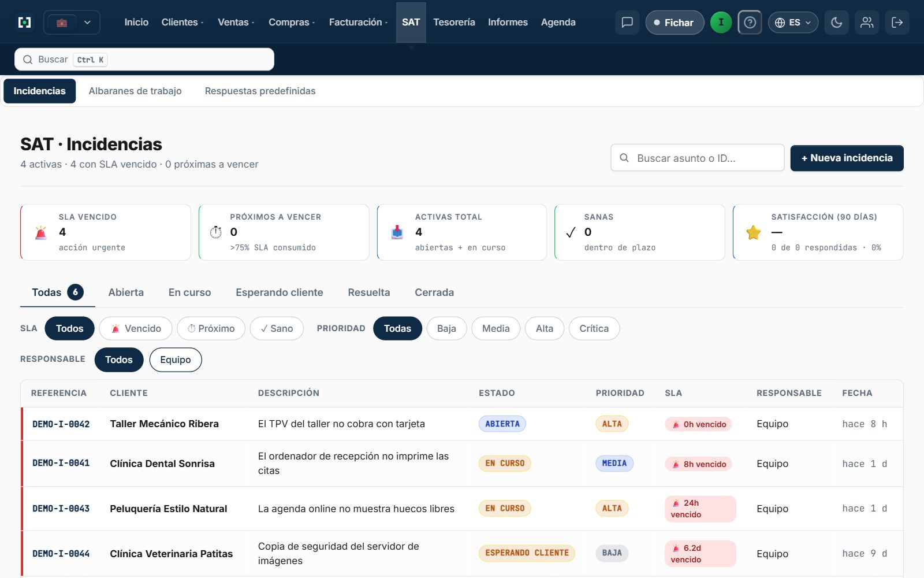Switch to Respuestas predefinidas tab
This screenshot has height=578, width=924.
tap(260, 91)
